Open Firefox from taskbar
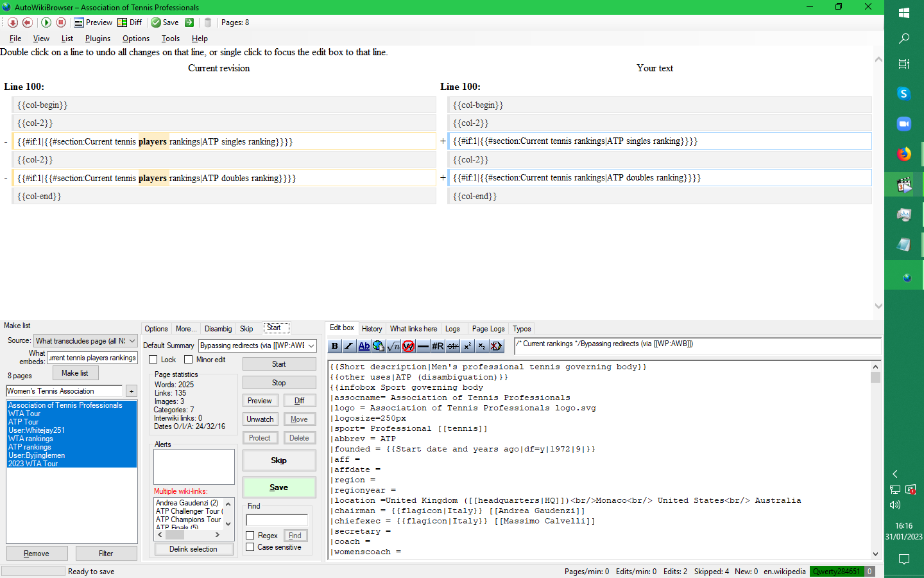 point(904,154)
